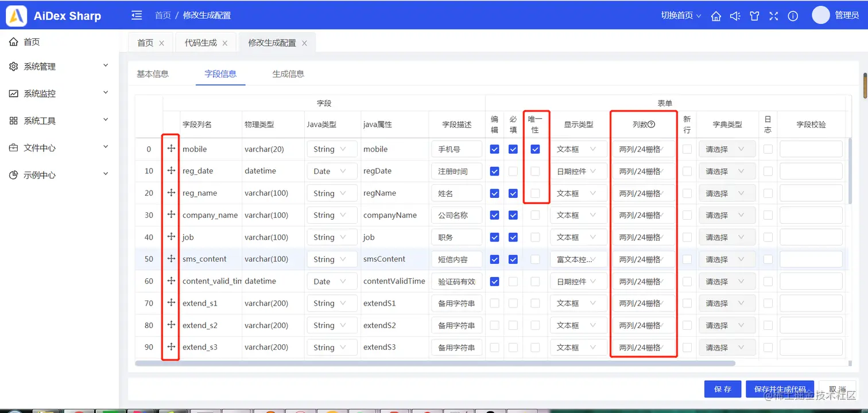Uncheck the 编辑 checkbox for sms_content
Viewport: 868px width, 413px height.
coord(495,259)
